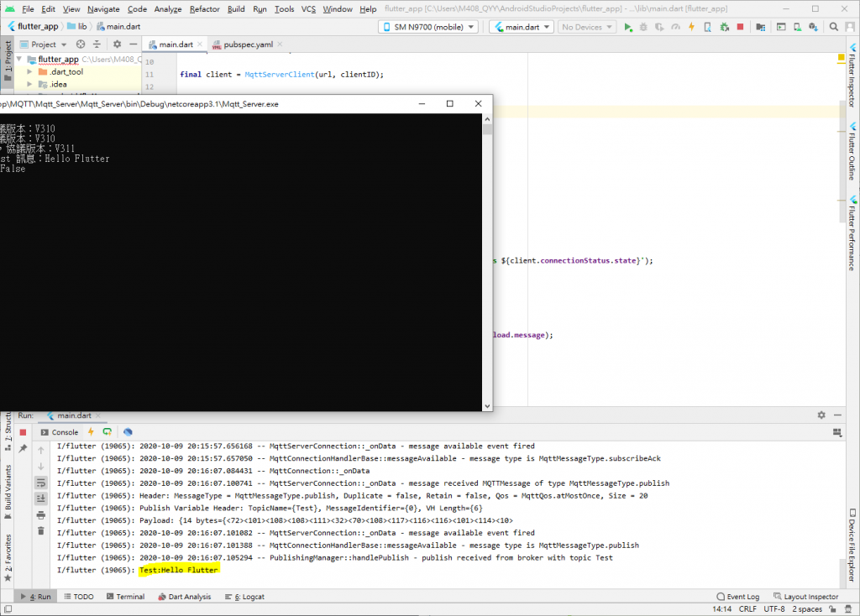Open Project panel settings gear
Image resolution: width=860 pixels, height=616 pixels.
[117, 44]
